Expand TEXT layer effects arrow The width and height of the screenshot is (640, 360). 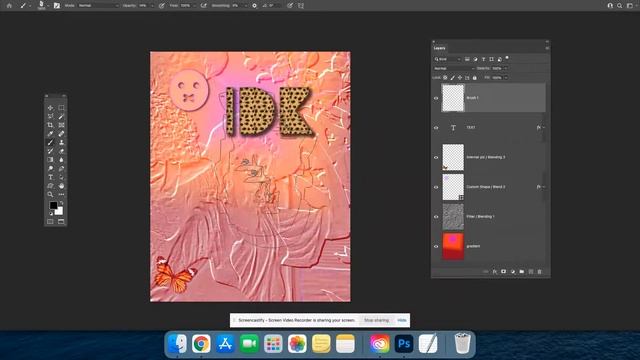point(544,128)
